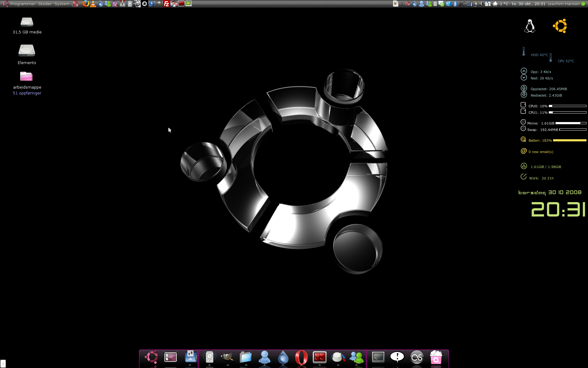Open the volume speaker tray icon

point(481,4)
